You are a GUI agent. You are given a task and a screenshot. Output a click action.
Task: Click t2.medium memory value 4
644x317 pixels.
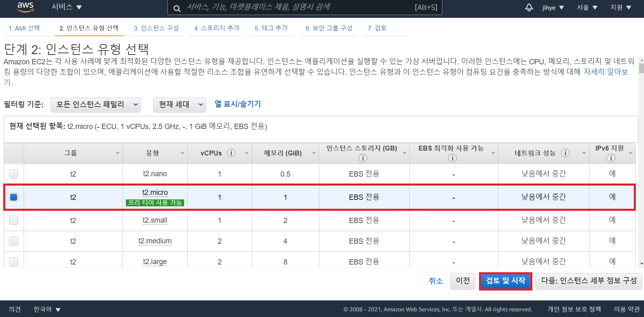pyautogui.click(x=285, y=241)
